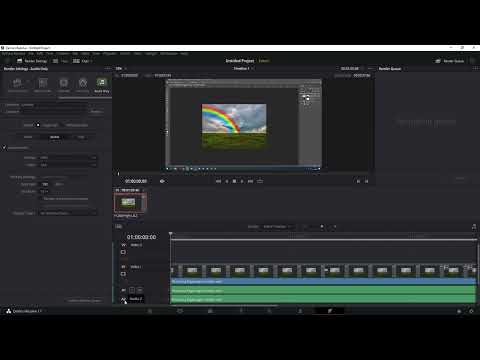
Task: Stop playback in the viewer
Action: pos(234,181)
